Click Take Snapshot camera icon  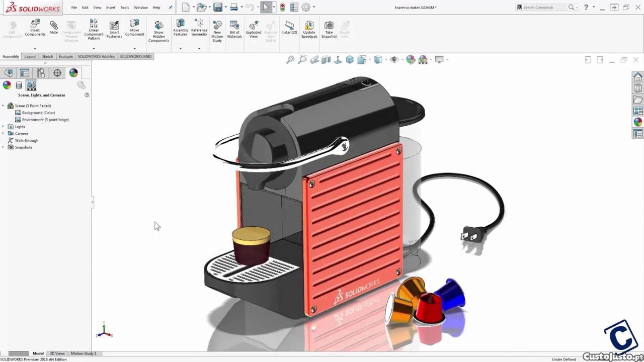(x=329, y=29)
